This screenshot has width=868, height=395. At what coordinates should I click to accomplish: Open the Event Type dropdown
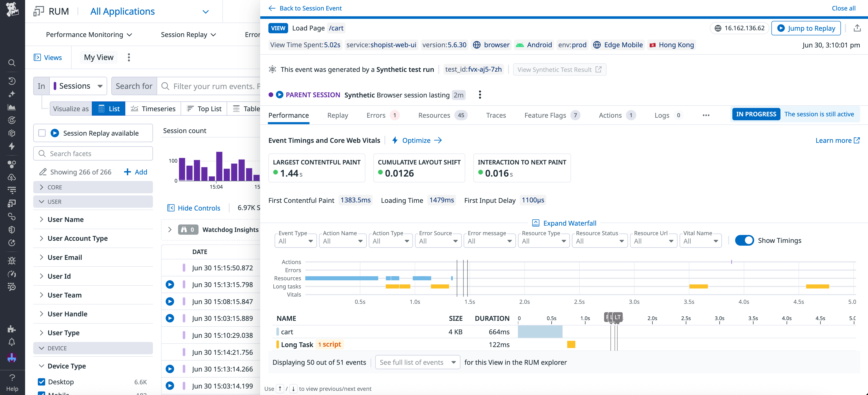[x=295, y=241]
